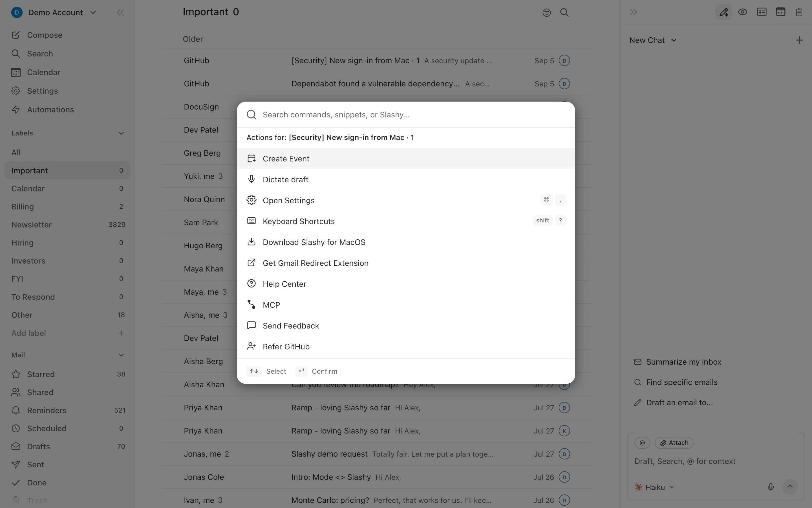The height and width of the screenshot is (508, 812).
Task: Select Help Center command
Action: [406, 284]
